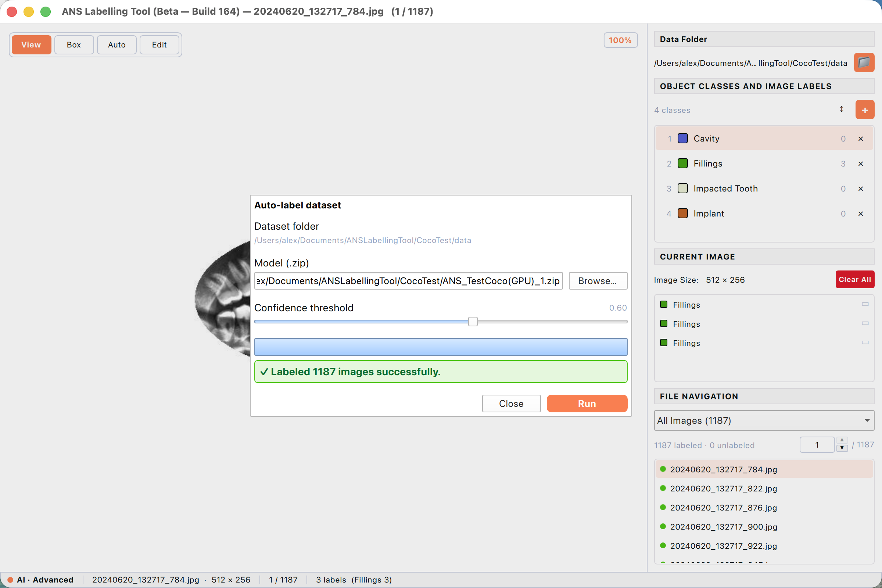Click the 100% zoom indicator
Image resolution: width=882 pixels, height=588 pixels.
(x=620, y=40)
